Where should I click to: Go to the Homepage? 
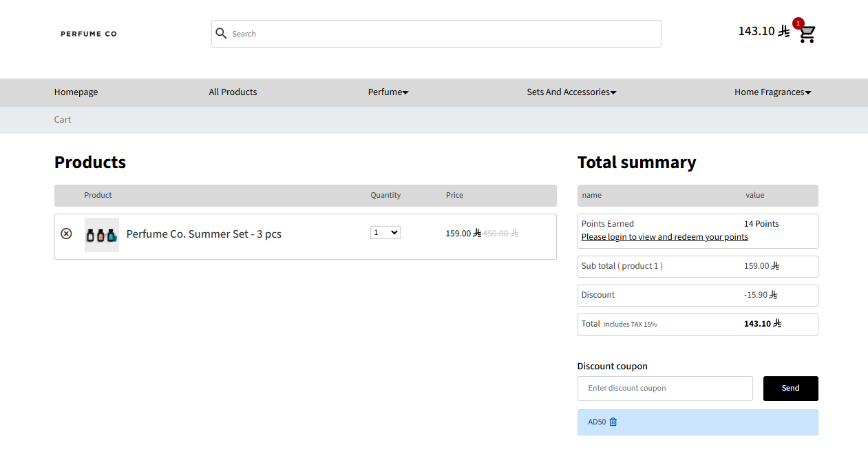76,92
